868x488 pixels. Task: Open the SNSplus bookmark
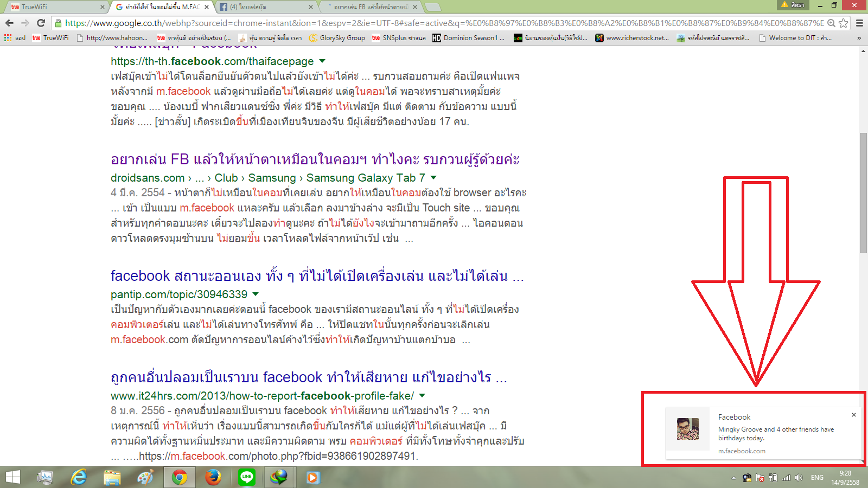pos(399,38)
